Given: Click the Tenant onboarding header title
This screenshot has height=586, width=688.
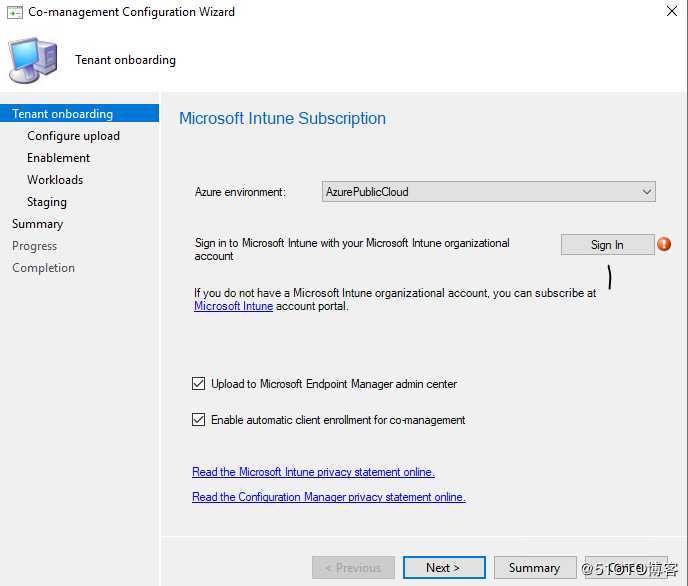Looking at the screenshot, I should tap(125, 60).
